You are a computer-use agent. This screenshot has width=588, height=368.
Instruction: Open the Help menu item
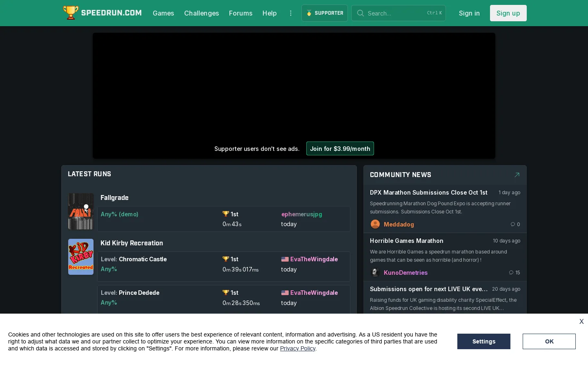[x=269, y=13]
